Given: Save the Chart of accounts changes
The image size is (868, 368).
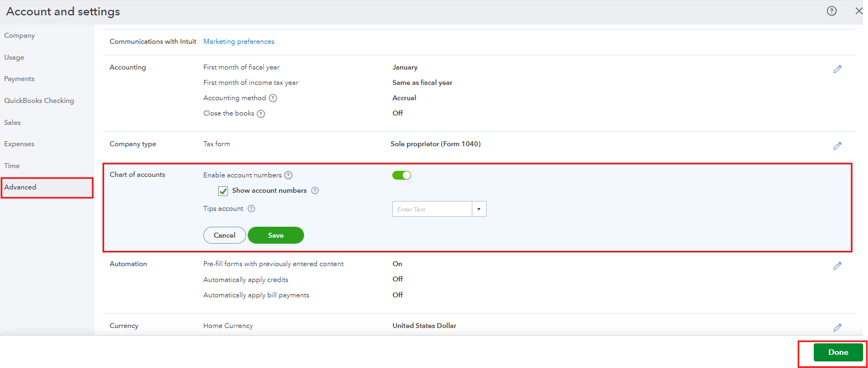Looking at the screenshot, I should pos(276,235).
